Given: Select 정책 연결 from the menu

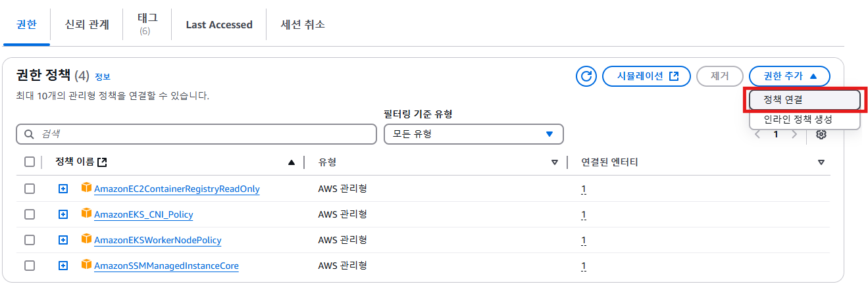Looking at the screenshot, I should [804, 99].
